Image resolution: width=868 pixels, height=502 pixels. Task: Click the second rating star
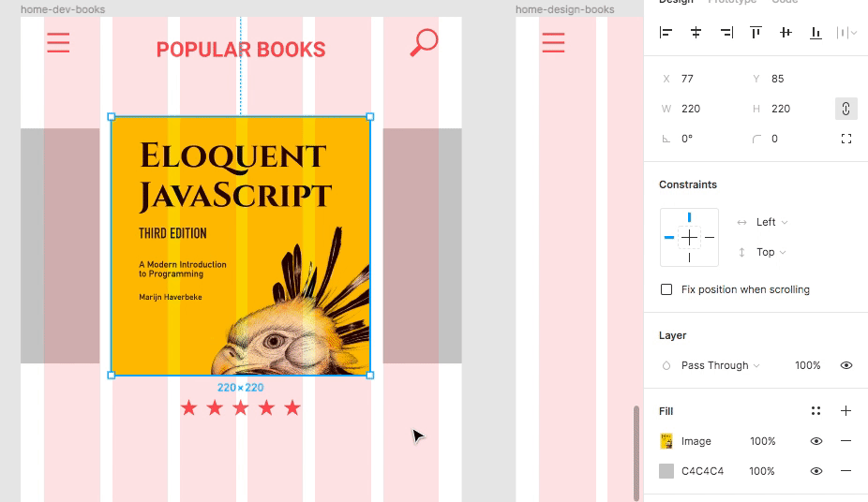pyautogui.click(x=215, y=408)
